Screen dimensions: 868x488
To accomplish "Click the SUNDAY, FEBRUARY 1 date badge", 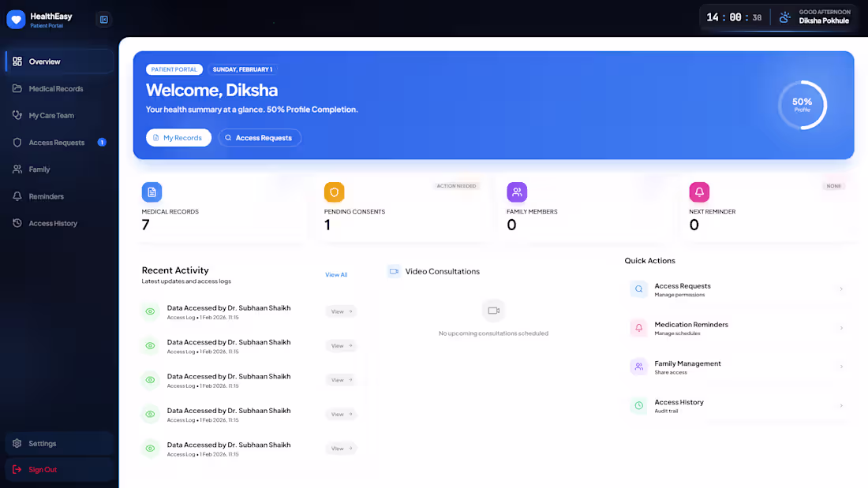I will pos(242,69).
